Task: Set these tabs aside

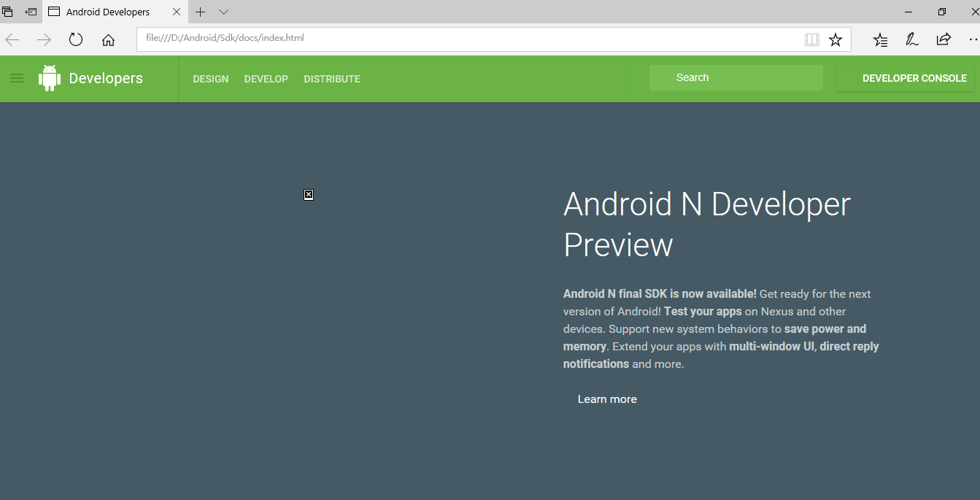Action: click(31, 12)
